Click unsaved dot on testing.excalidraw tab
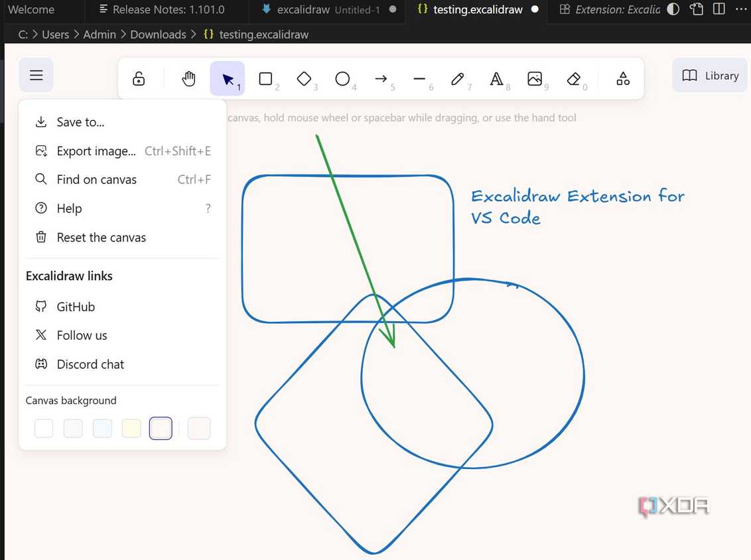 [535, 9]
